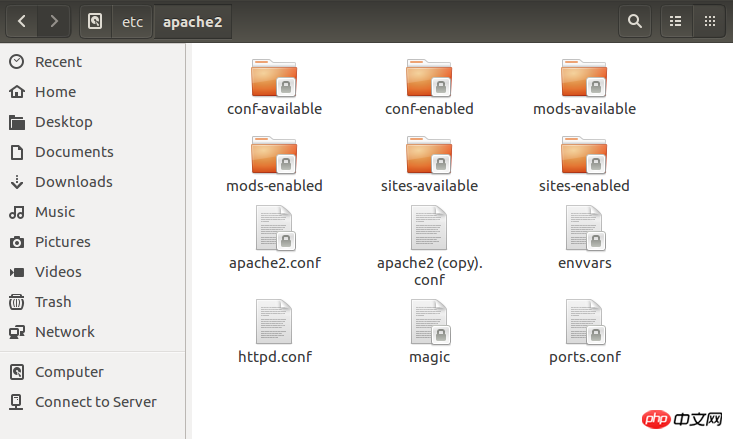733x439 pixels.
Task: Select the conf-enabled folder icon
Action: click(x=429, y=78)
